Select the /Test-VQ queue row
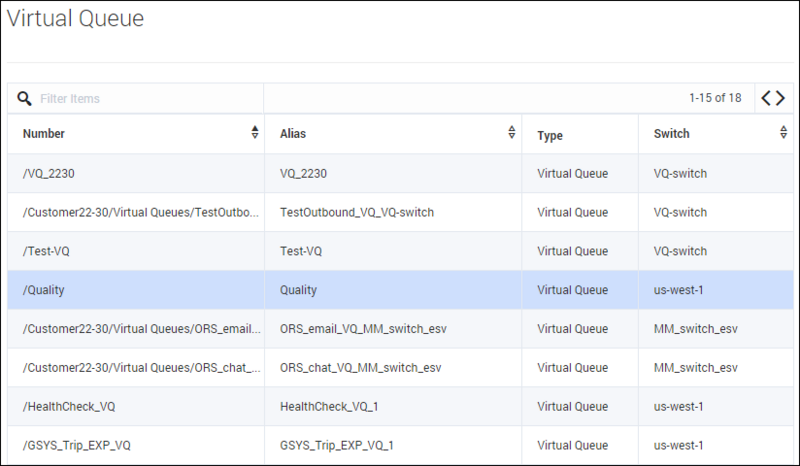This screenshot has width=800, height=466. 401,251
